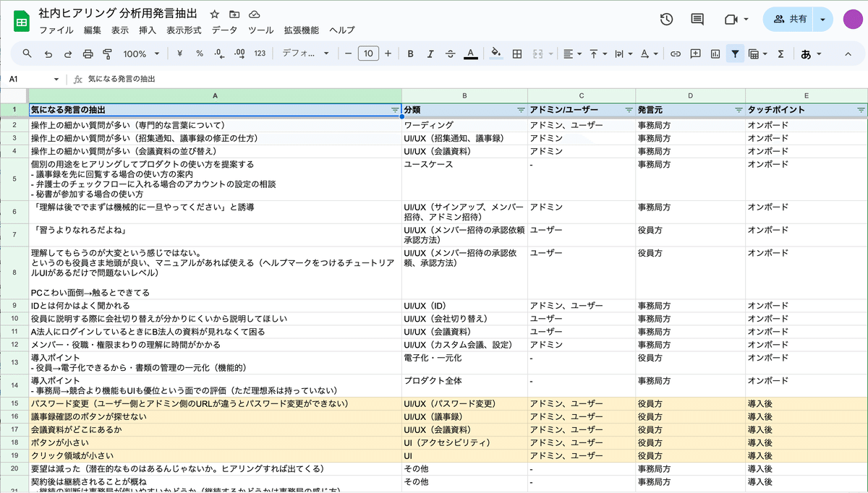This screenshot has height=493, width=868.
Task: Print the spreadsheet
Action: pos(88,53)
